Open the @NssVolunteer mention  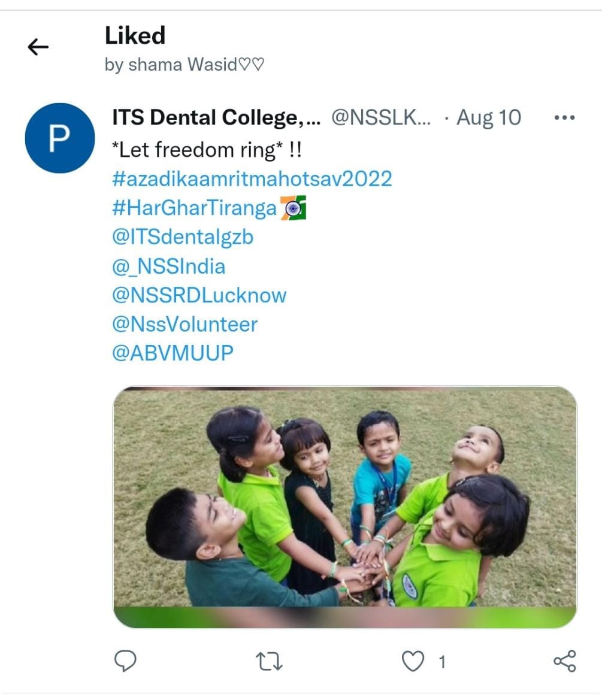pyautogui.click(x=184, y=325)
